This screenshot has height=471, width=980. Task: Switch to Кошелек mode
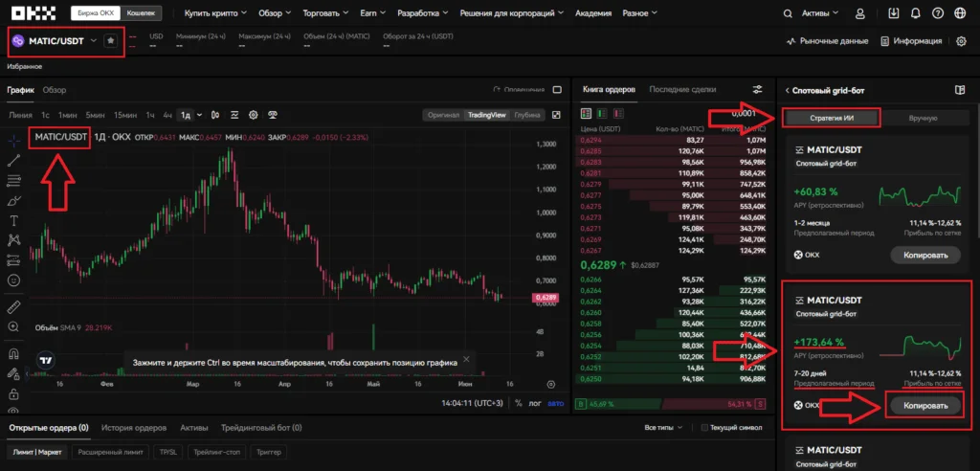141,12
